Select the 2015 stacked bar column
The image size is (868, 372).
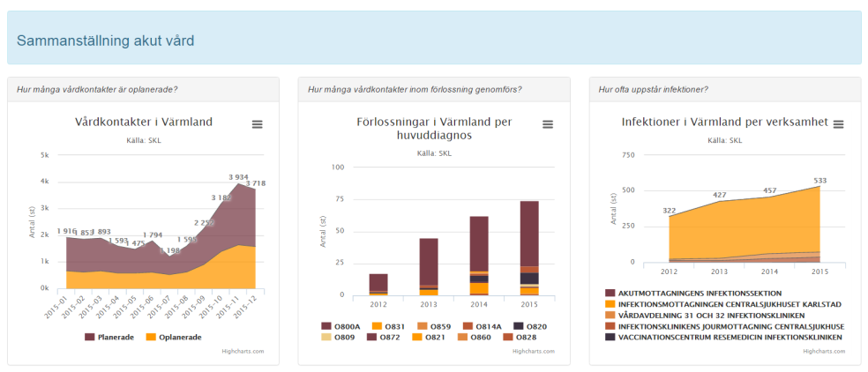point(529,248)
